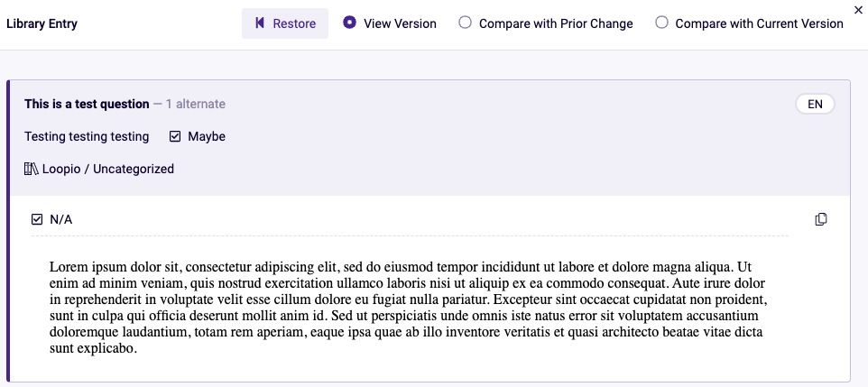Click the Library Entry title text

tap(42, 23)
